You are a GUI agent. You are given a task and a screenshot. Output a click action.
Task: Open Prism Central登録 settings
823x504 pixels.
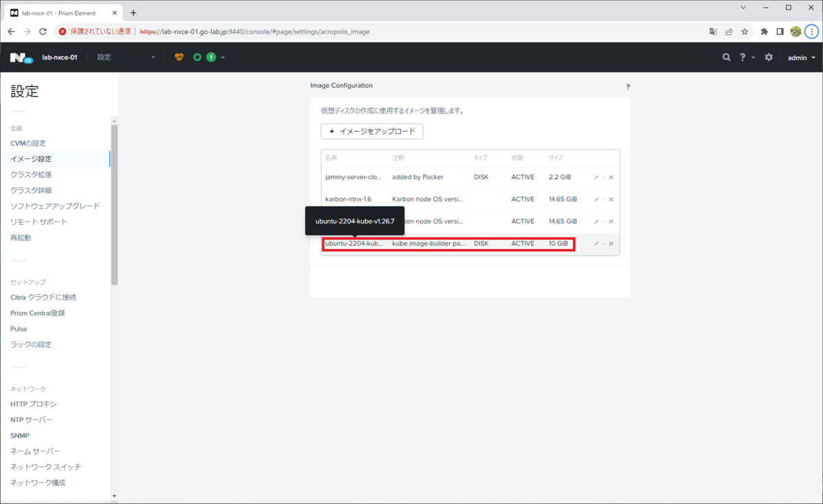(x=38, y=313)
